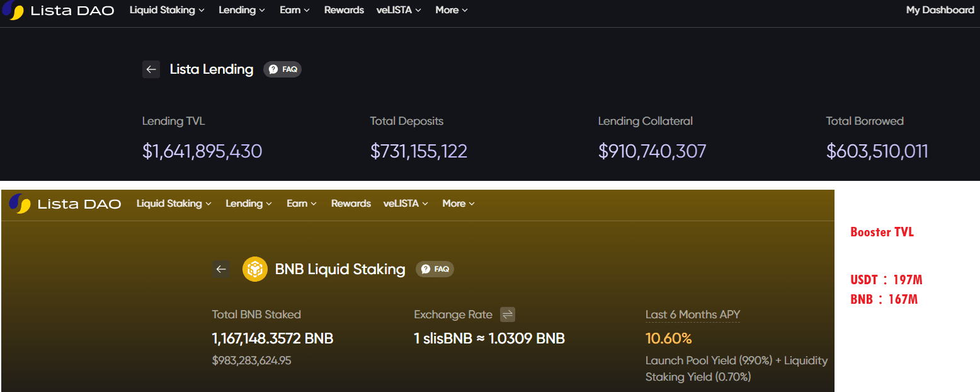Click back arrow beside Lista Lending title

click(151, 69)
